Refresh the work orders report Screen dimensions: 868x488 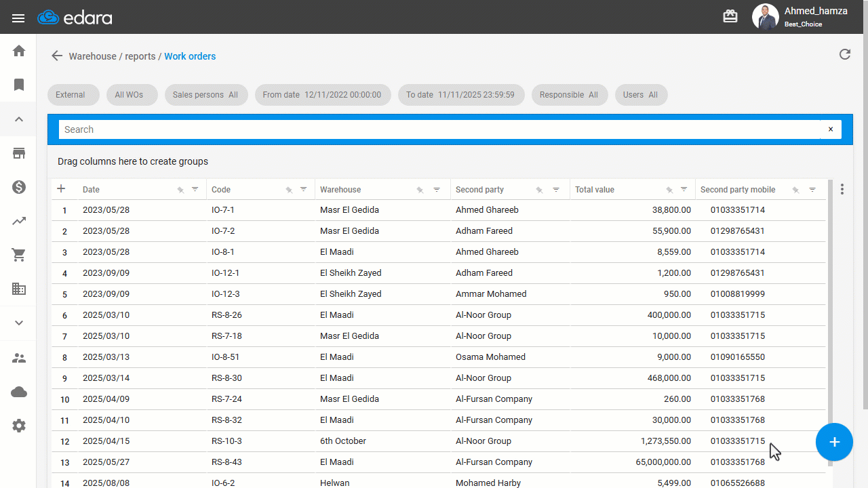[x=845, y=54]
